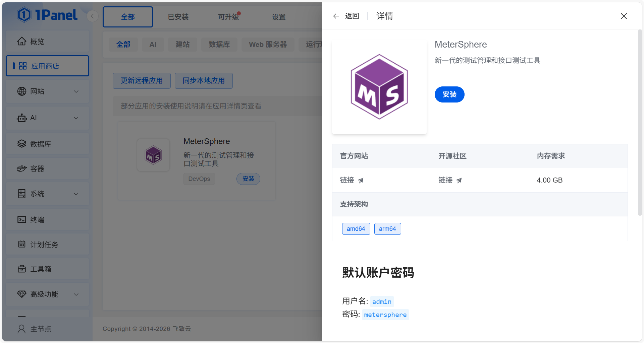Open the 数据库 database section
The width and height of the screenshot is (644, 343).
pyautogui.click(x=47, y=144)
